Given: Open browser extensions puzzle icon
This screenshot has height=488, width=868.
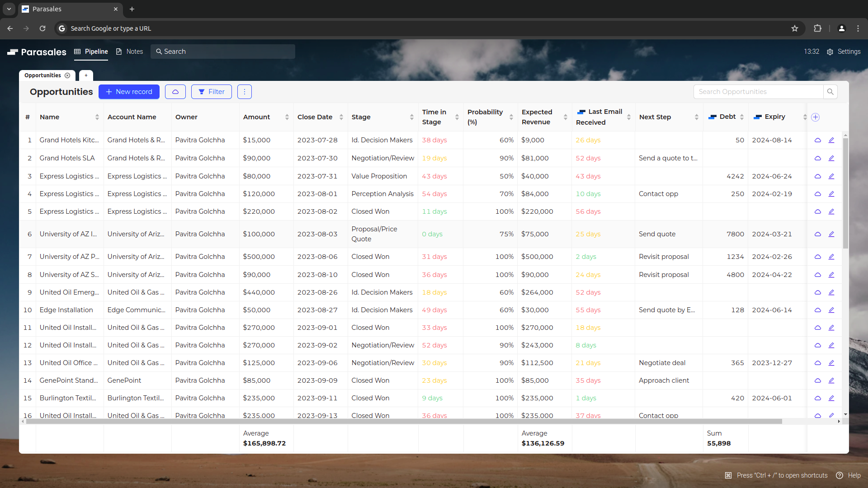Looking at the screenshot, I should [817, 28].
